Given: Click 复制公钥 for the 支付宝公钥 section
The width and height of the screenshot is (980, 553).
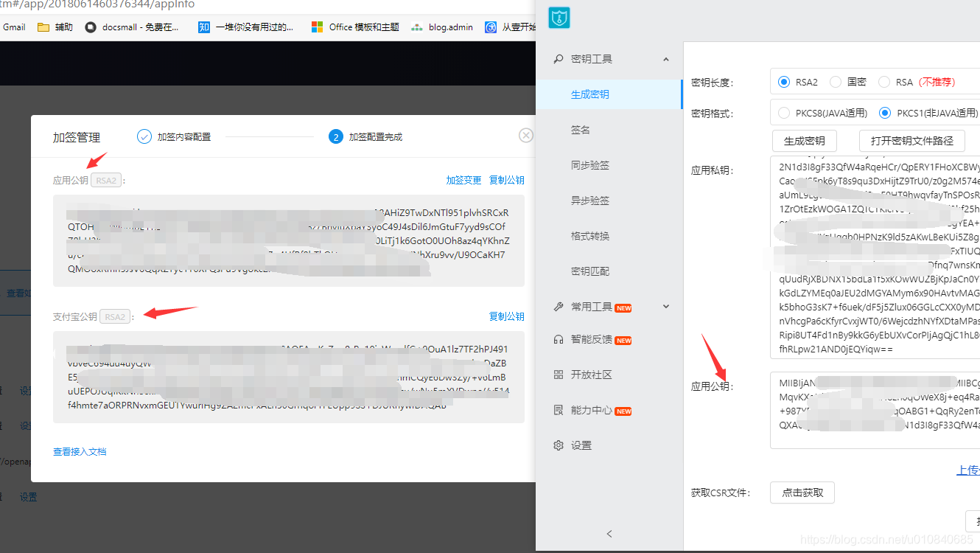Looking at the screenshot, I should point(507,316).
